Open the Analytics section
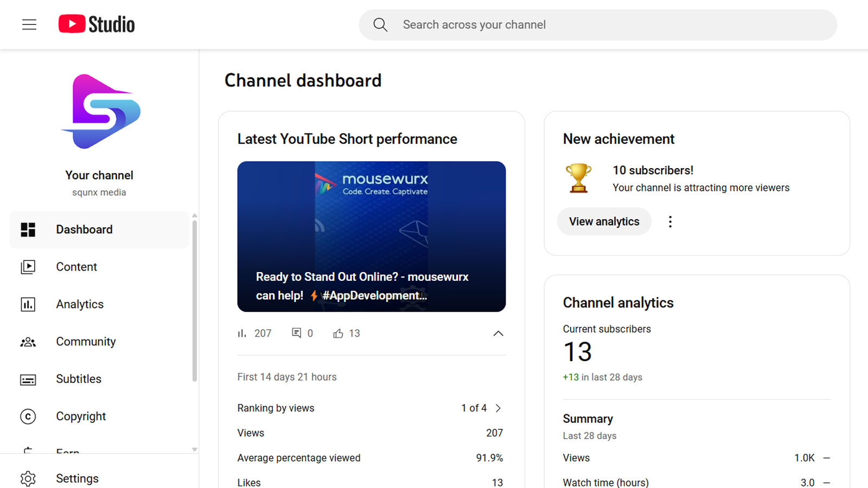This screenshot has height=488, width=868. [99, 304]
